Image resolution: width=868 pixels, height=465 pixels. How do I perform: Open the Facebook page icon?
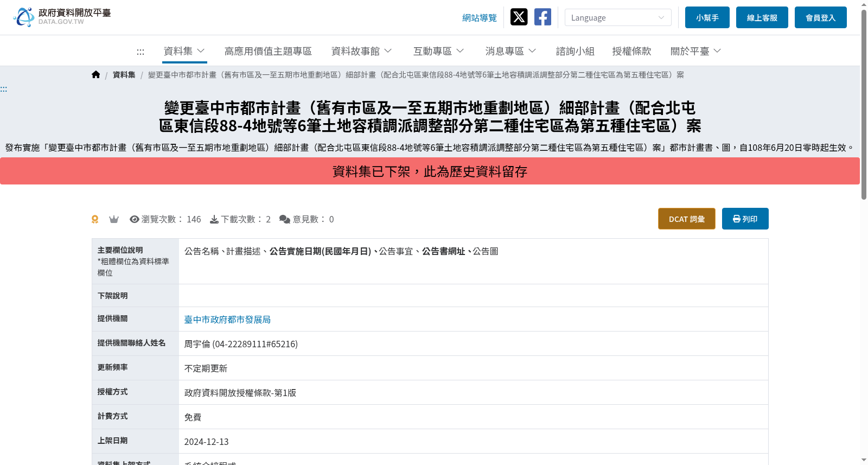pyautogui.click(x=542, y=17)
